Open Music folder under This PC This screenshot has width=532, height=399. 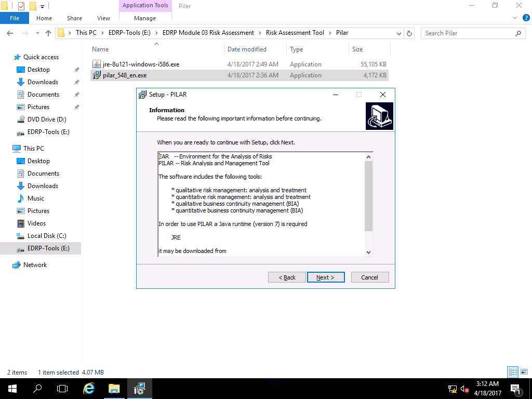36,198
